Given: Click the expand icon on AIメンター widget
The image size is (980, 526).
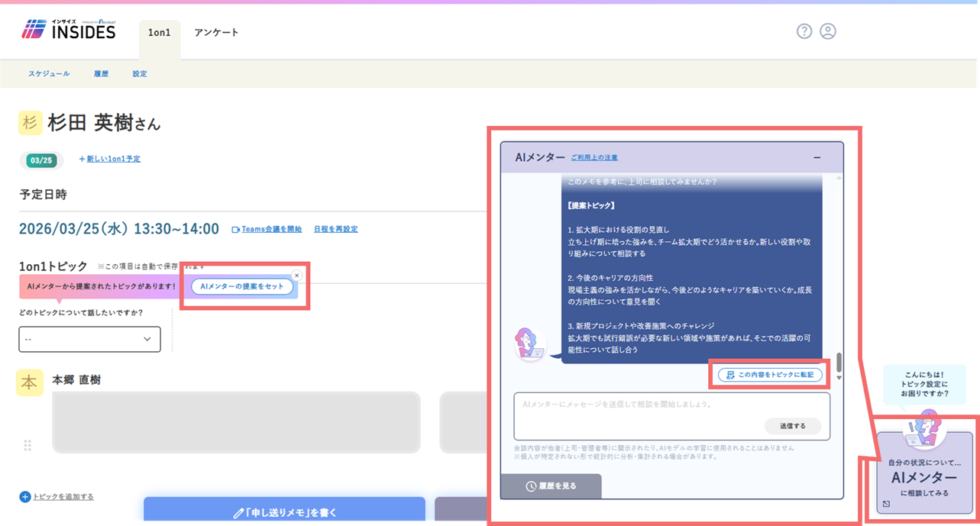Looking at the screenshot, I should [x=886, y=504].
